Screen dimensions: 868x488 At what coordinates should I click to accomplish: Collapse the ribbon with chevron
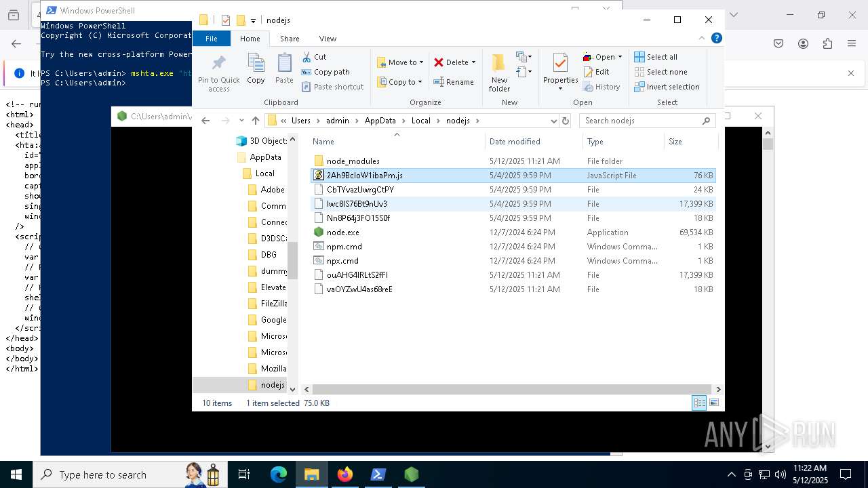tap(702, 39)
